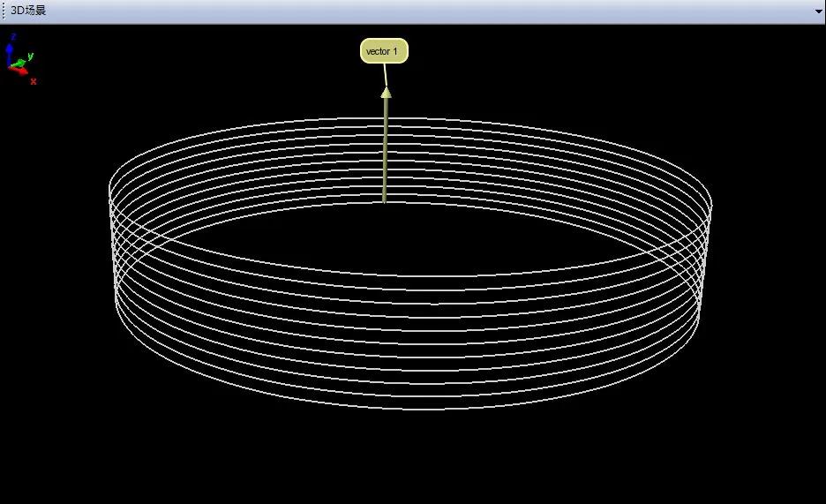826x504 pixels.
Task: Click the 3D场景 panel title text
Action: [28, 11]
